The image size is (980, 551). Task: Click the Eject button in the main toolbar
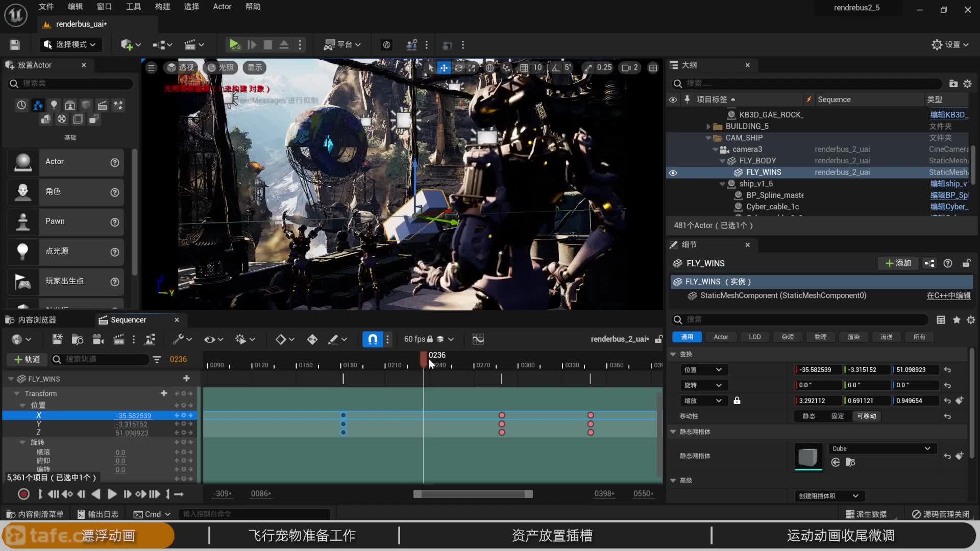coord(284,45)
